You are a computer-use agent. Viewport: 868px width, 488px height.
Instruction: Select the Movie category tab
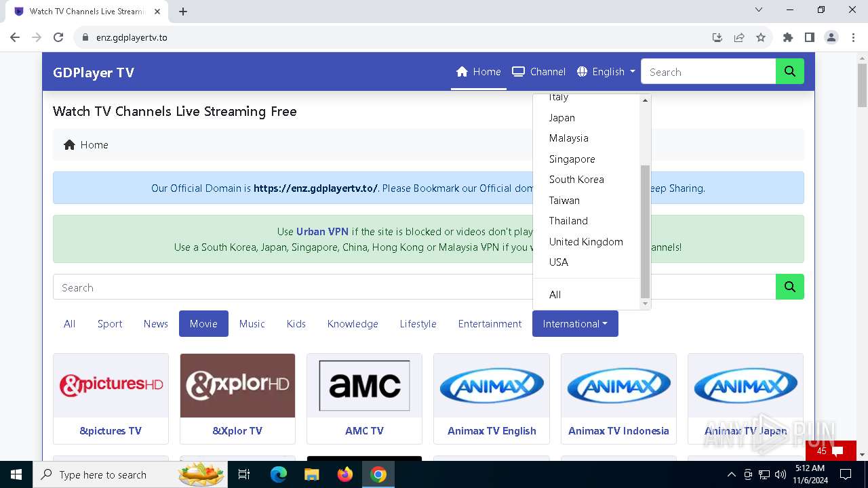click(x=203, y=324)
